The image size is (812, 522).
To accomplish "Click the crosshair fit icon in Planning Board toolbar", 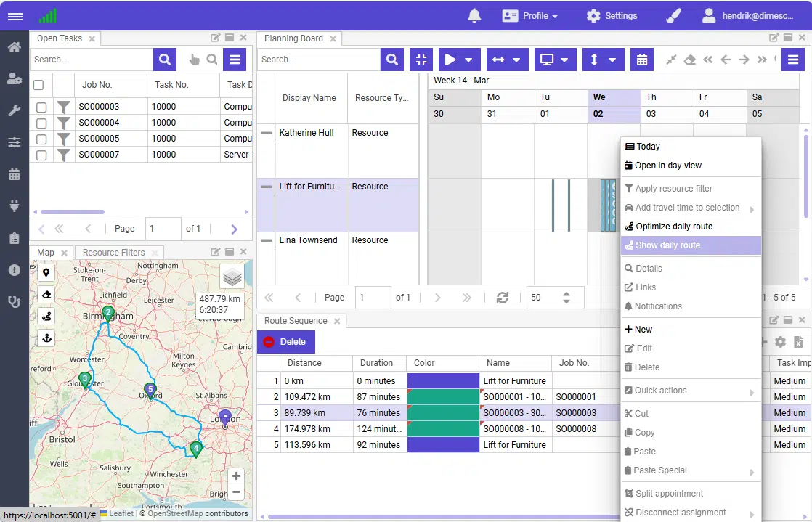I will pos(421,60).
